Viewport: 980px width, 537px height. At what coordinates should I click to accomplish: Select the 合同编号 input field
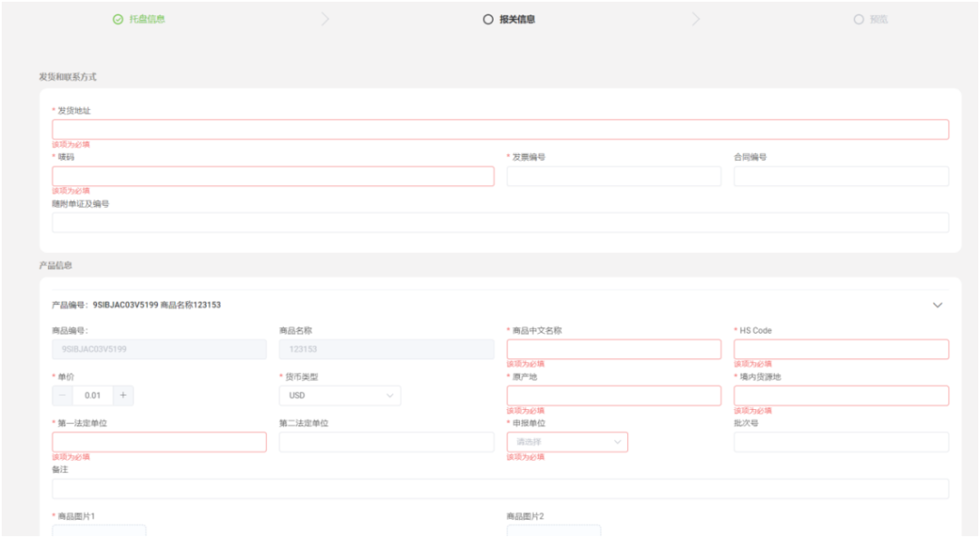(841, 176)
